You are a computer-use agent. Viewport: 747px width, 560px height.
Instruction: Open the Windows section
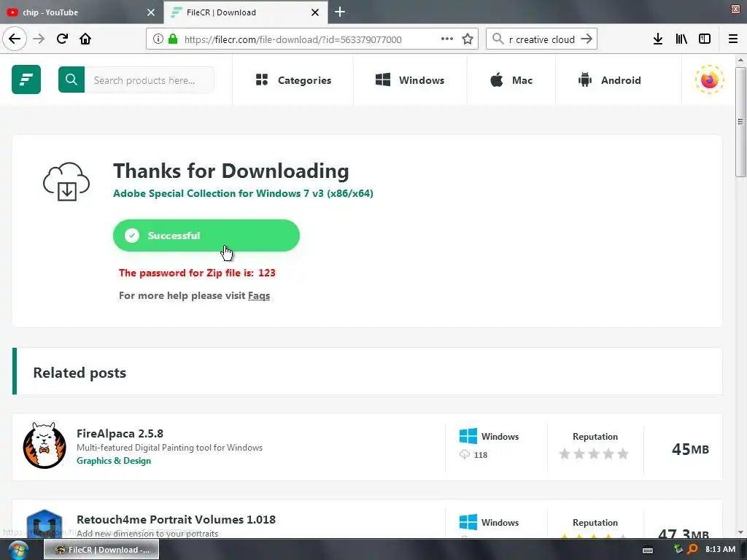(x=410, y=80)
